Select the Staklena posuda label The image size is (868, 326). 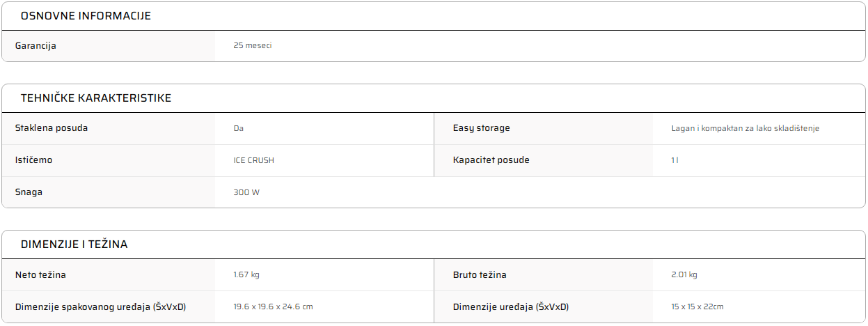[x=52, y=128]
